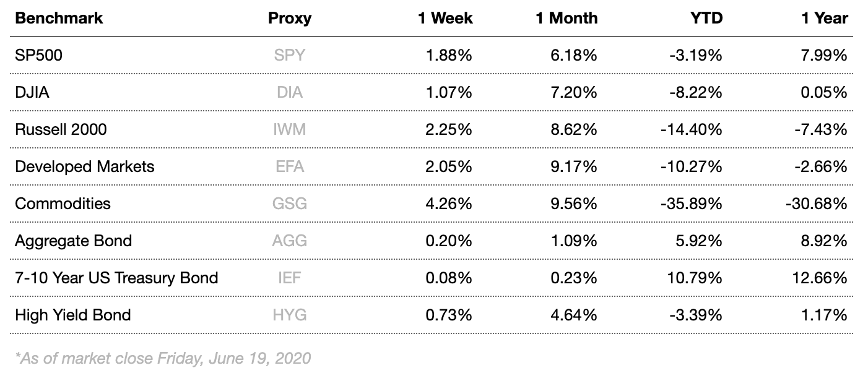Click the High Yield Bond row label
This screenshot has height=386, width=868.
[x=73, y=315]
